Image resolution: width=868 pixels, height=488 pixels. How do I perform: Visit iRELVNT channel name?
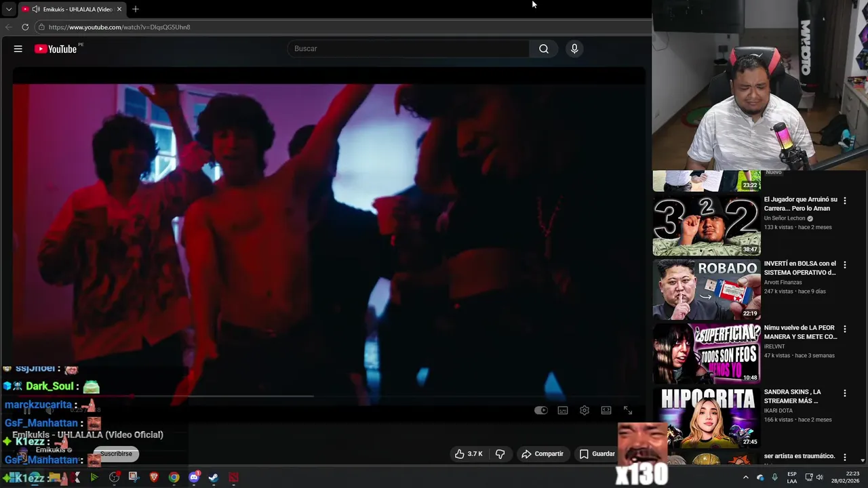[x=774, y=346]
